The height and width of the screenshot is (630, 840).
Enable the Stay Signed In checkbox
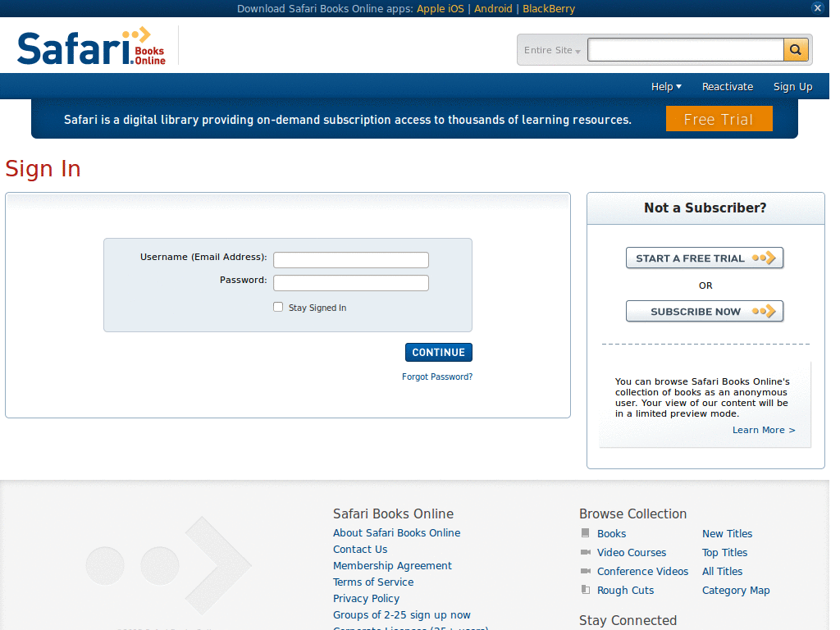[278, 307]
